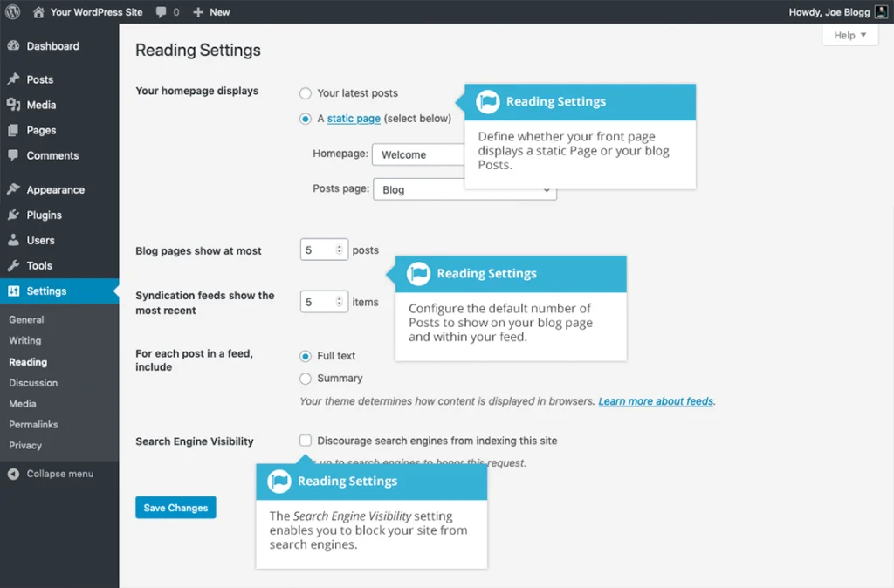Click the Appearance paintbrush icon

pyautogui.click(x=13, y=189)
